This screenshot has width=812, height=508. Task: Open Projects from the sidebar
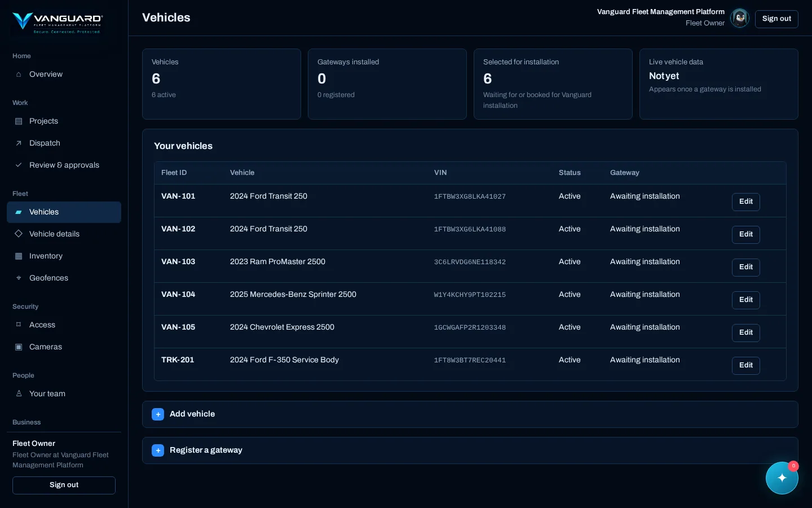tap(64, 121)
